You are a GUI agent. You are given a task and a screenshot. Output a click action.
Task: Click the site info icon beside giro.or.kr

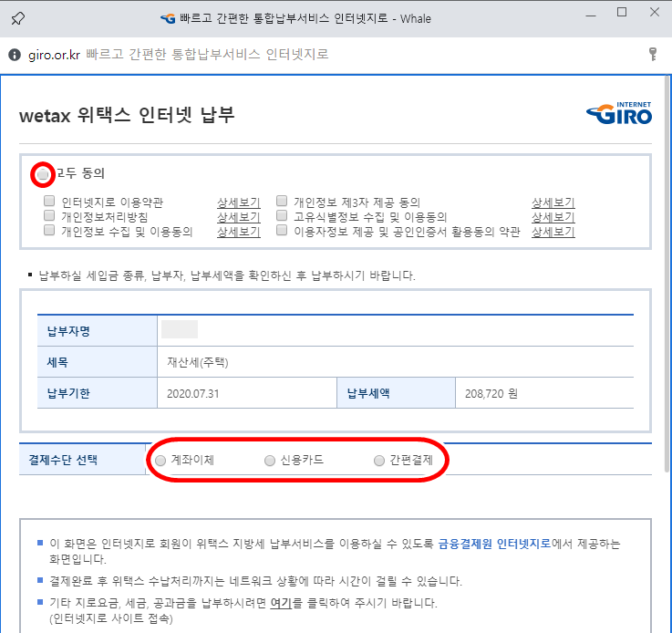click(15, 55)
